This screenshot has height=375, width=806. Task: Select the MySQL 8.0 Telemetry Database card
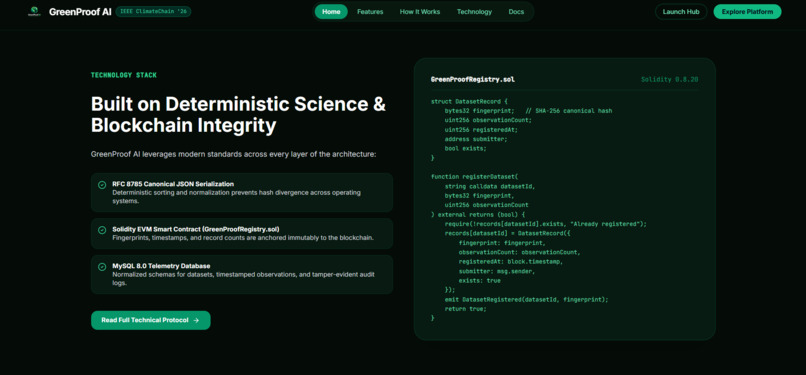(x=242, y=274)
